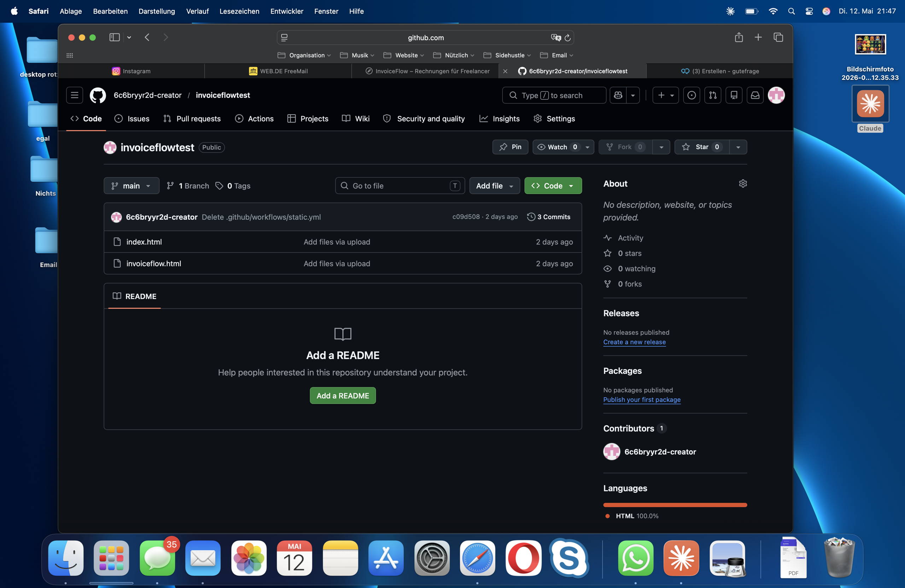Expand Add file dropdown
This screenshot has height=588, width=905.
coord(494,186)
